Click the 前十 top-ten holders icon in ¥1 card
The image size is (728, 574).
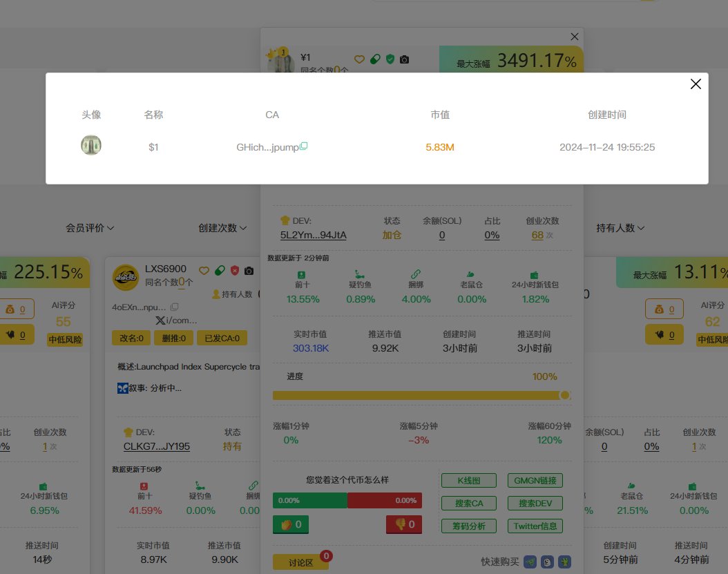(301, 275)
